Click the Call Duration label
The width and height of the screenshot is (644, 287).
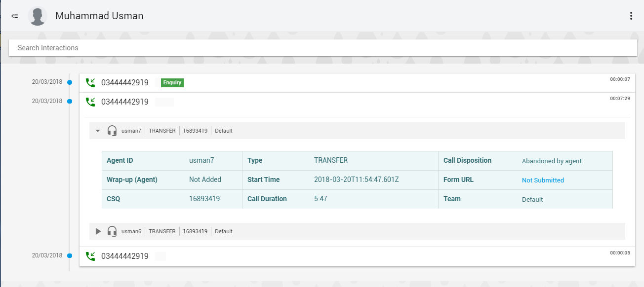(x=267, y=199)
